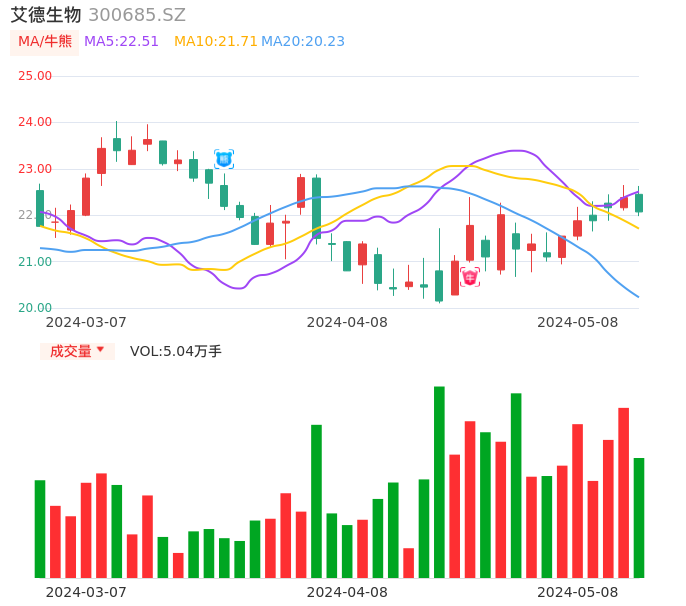This screenshot has width=686, height=606.
Task: Toggle the MA5 line legend
Action: (121, 42)
